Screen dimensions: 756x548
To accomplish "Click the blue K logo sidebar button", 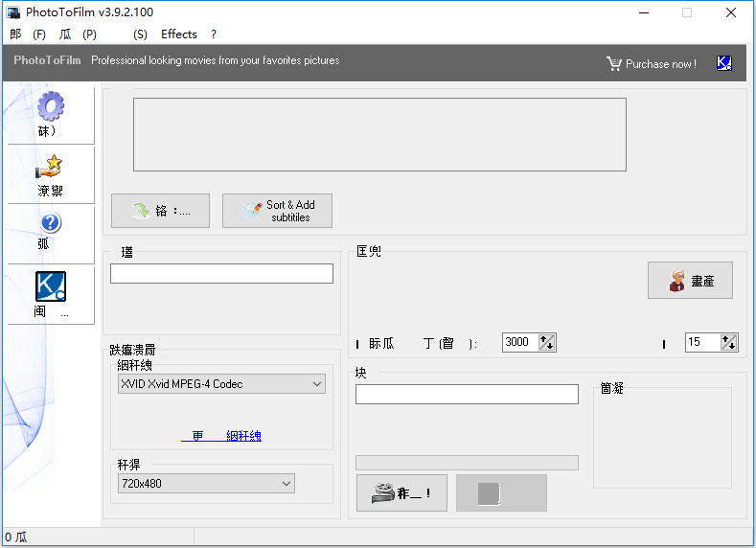I will click(x=50, y=294).
